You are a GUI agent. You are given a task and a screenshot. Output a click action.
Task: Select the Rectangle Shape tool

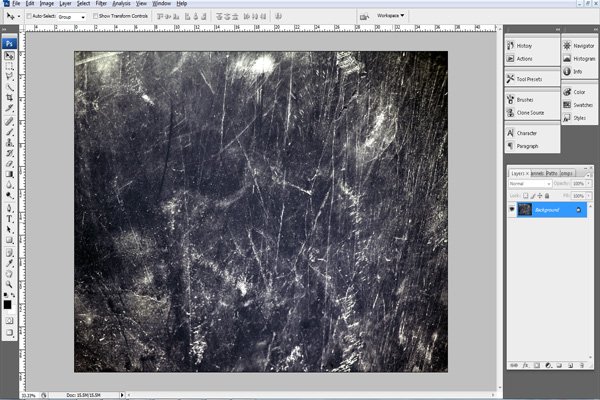pyautogui.click(x=9, y=240)
